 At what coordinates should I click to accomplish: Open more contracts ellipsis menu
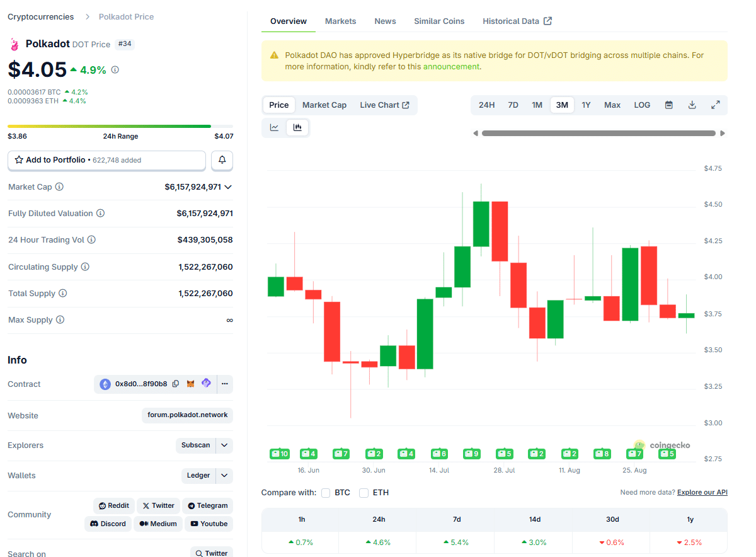(225, 384)
